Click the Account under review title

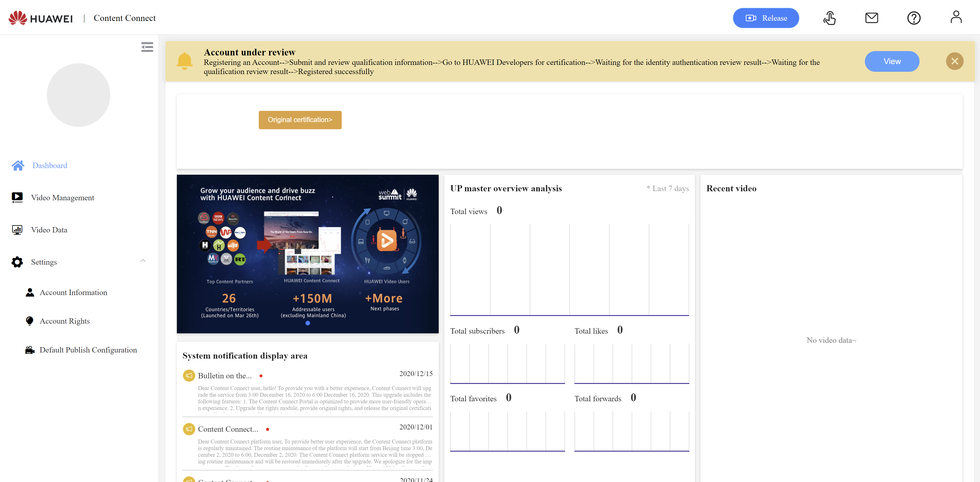pyautogui.click(x=250, y=52)
